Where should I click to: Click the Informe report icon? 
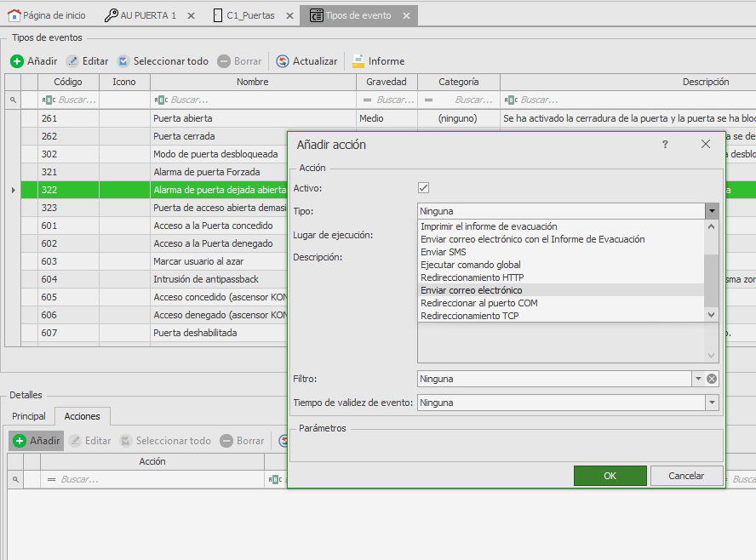click(x=358, y=61)
